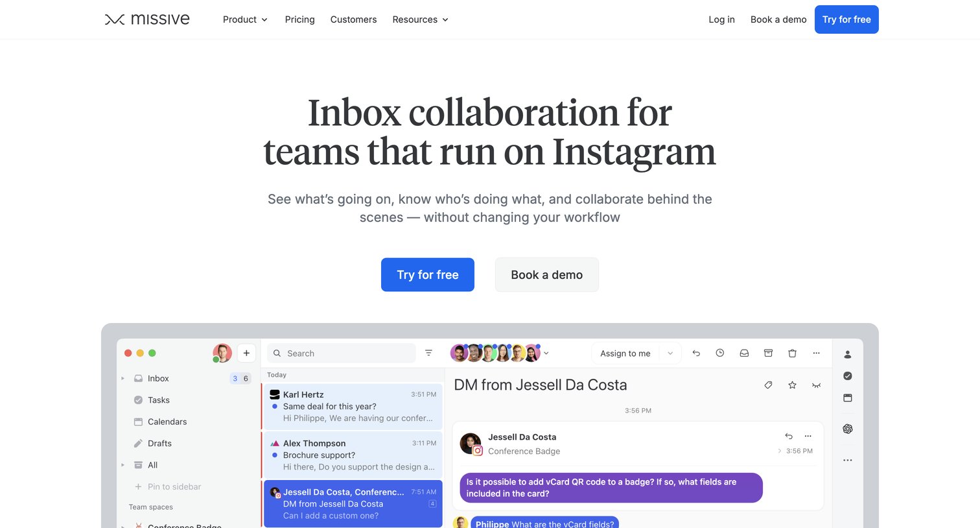Expand the Inbox tree arrow
The width and height of the screenshot is (980, 528).
(x=123, y=378)
